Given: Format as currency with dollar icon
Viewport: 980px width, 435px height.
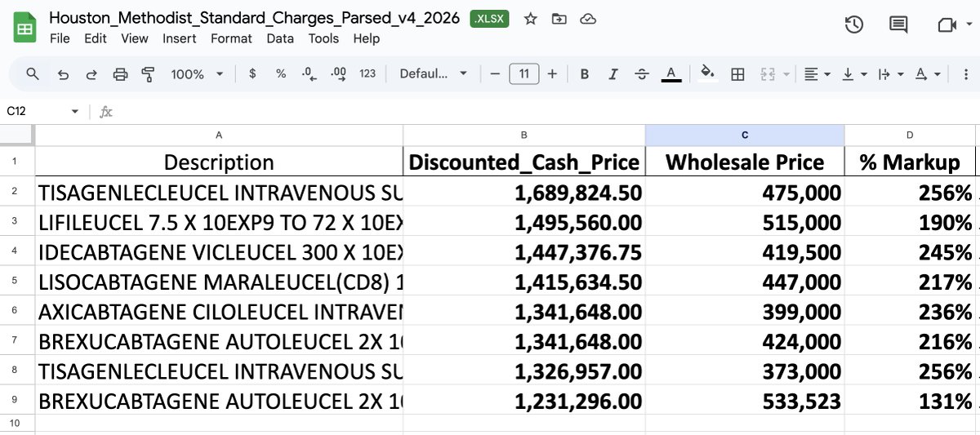Looking at the screenshot, I should [252, 73].
